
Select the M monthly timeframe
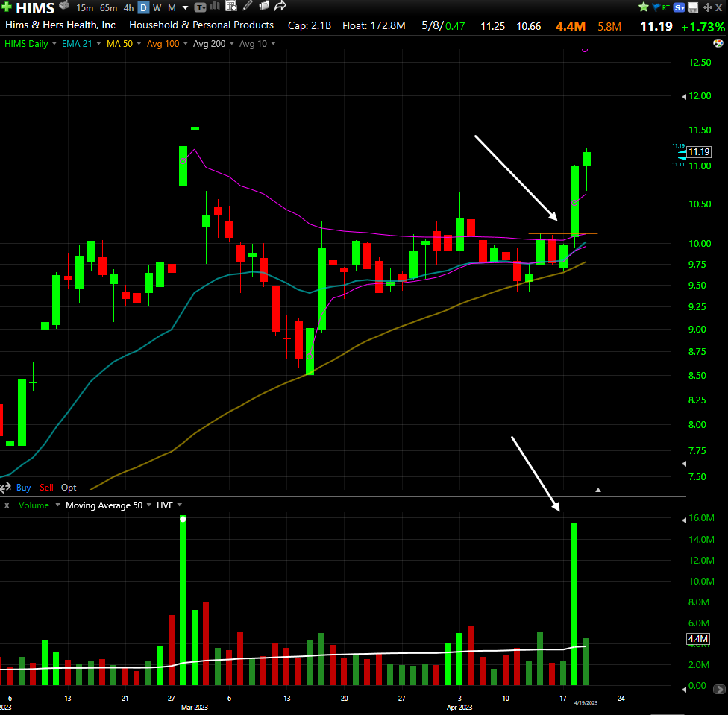[x=172, y=8]
